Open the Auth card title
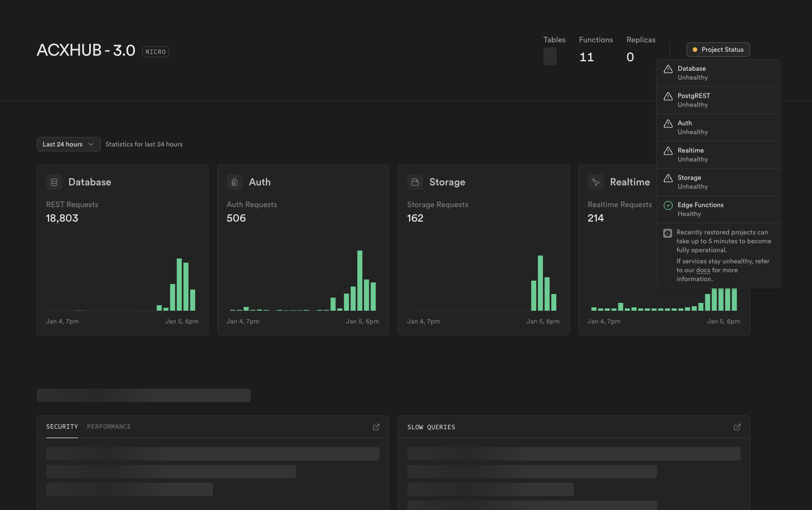 point(260,182)
